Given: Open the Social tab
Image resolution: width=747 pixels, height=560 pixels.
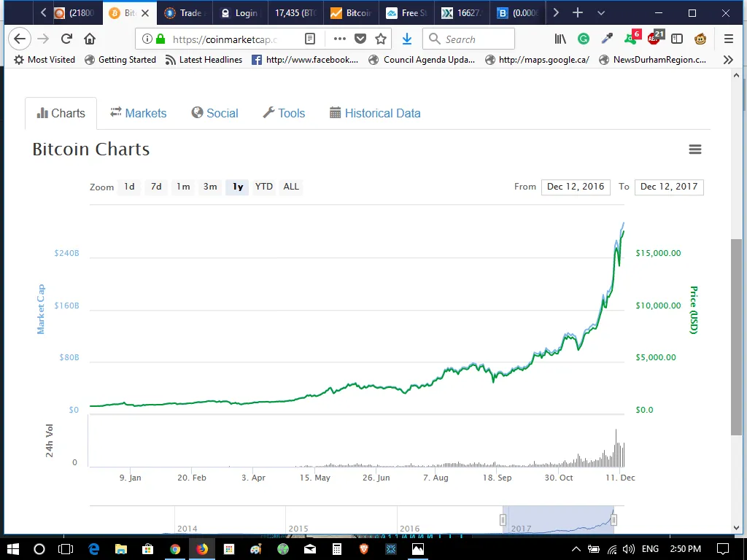Looking at the screenshot, I should (215, 113).
